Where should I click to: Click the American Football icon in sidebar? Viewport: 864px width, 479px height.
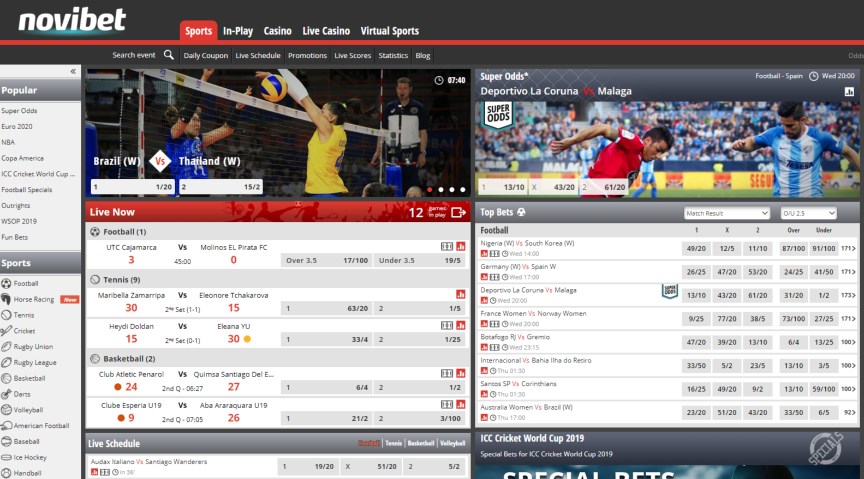[x=6, y=426]
